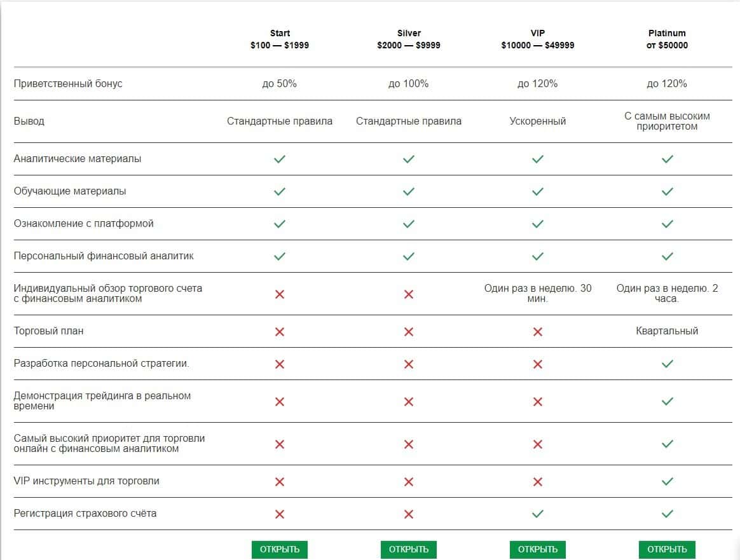Select the Platinum от $50000 column header

pos(667,39)
